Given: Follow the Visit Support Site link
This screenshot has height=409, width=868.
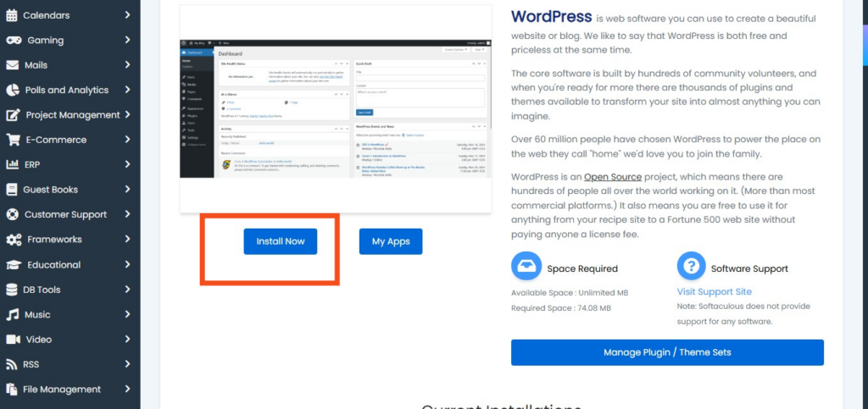Looking at the screenshot, I should 714,291.
